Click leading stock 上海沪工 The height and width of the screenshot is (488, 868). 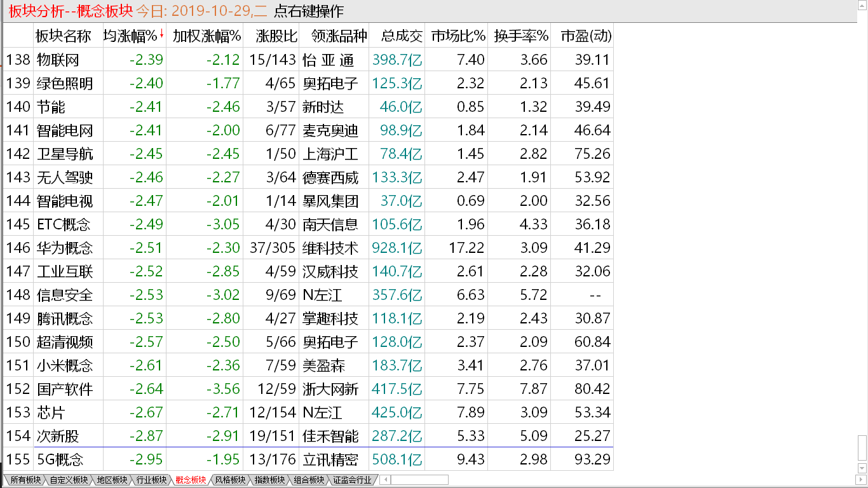tap(331, 154)
